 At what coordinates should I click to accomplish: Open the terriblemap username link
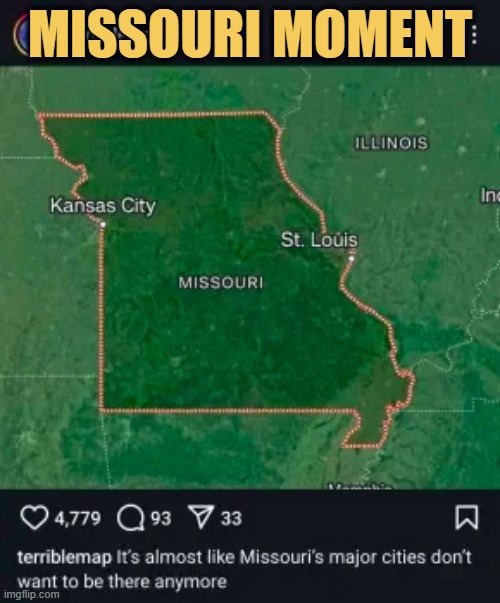[x=64, y=558]
